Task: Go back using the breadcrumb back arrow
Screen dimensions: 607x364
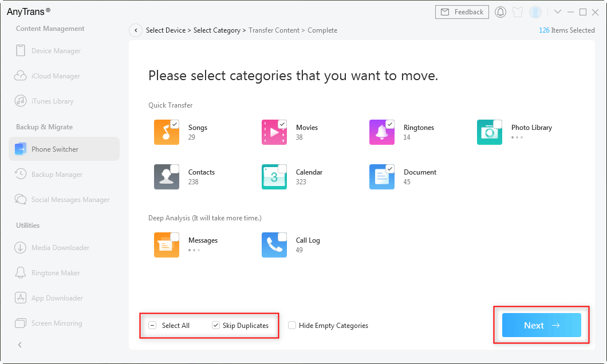Action: tap(136, 30)
